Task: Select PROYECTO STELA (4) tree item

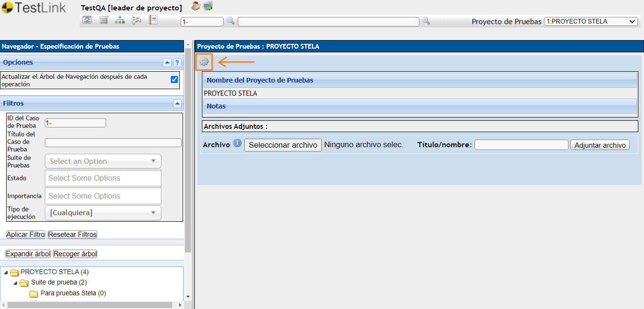Action: click(x=55, y=272)
